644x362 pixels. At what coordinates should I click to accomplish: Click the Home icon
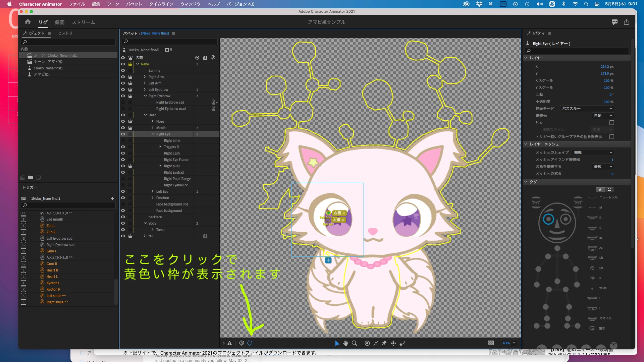pyautogui.click(x=28, y=22)
